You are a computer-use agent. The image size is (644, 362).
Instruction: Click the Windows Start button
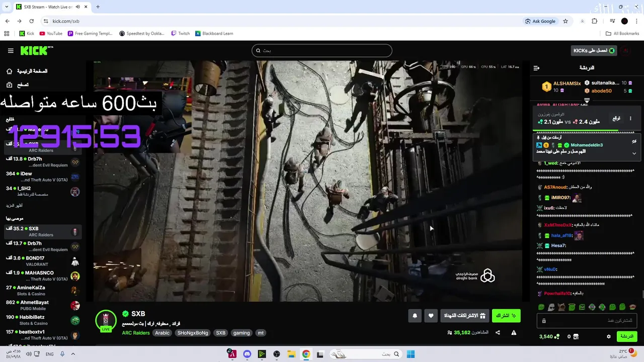click(411, 354)
